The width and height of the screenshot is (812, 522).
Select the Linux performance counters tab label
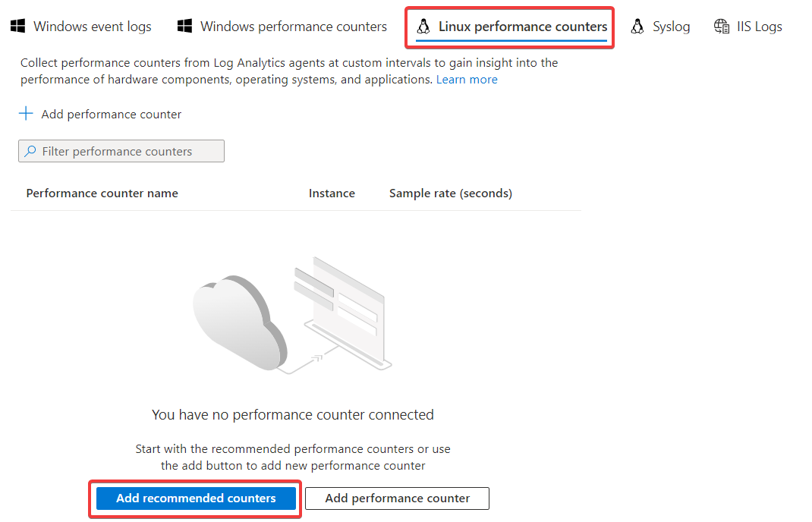click(x=523, y=27)
